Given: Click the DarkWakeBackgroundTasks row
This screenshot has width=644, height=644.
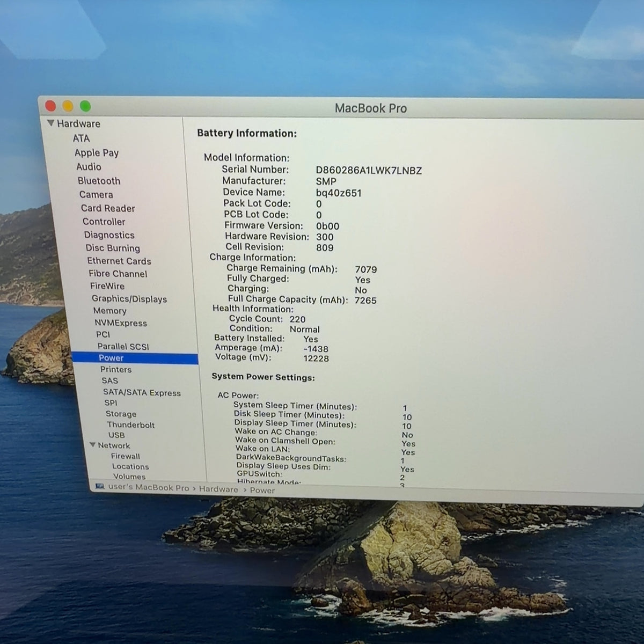Looking at the screenshot, I should 321,459.
